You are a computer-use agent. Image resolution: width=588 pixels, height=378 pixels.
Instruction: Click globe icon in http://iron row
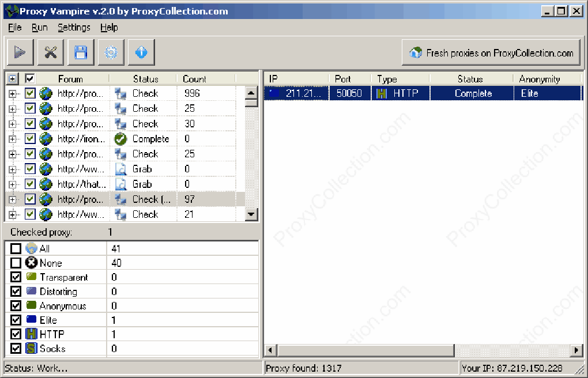coord(46,139)
